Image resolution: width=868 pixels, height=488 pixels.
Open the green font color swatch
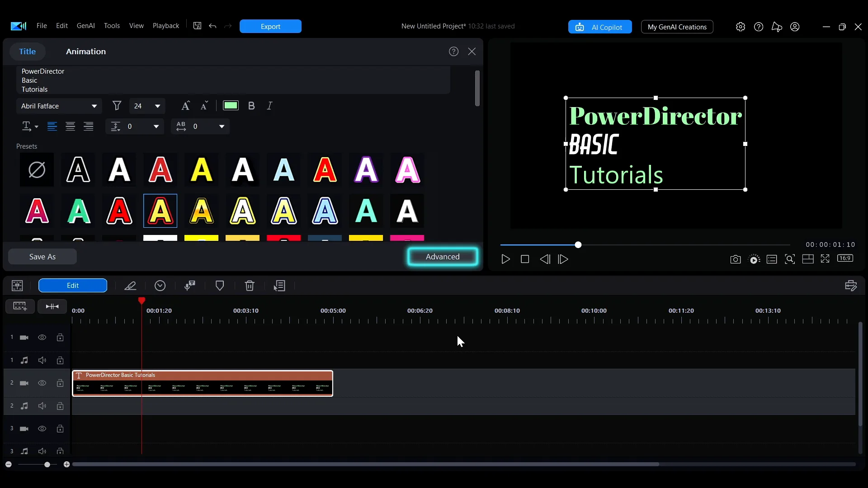tap(231, 106)
